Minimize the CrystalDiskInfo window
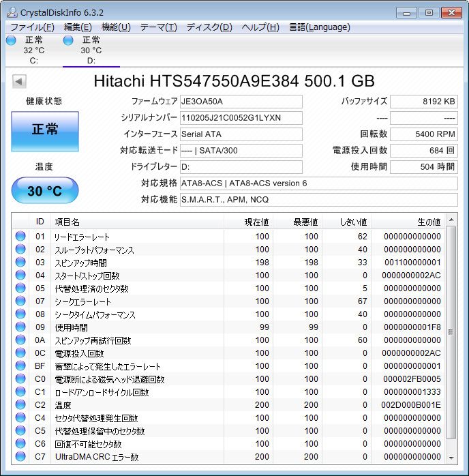Viewport: 469px width, 476px height. point(406,13)
